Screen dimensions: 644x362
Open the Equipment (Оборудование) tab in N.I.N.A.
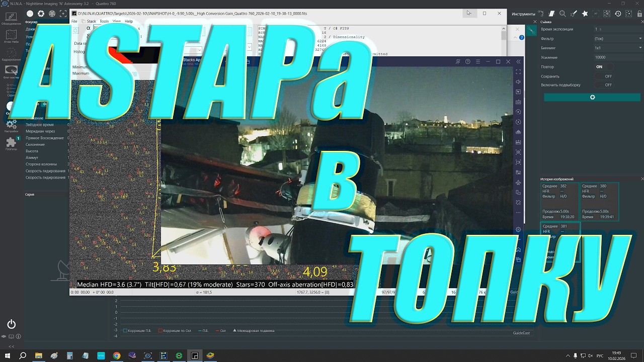pyautogui.click(x=11, y=18)
